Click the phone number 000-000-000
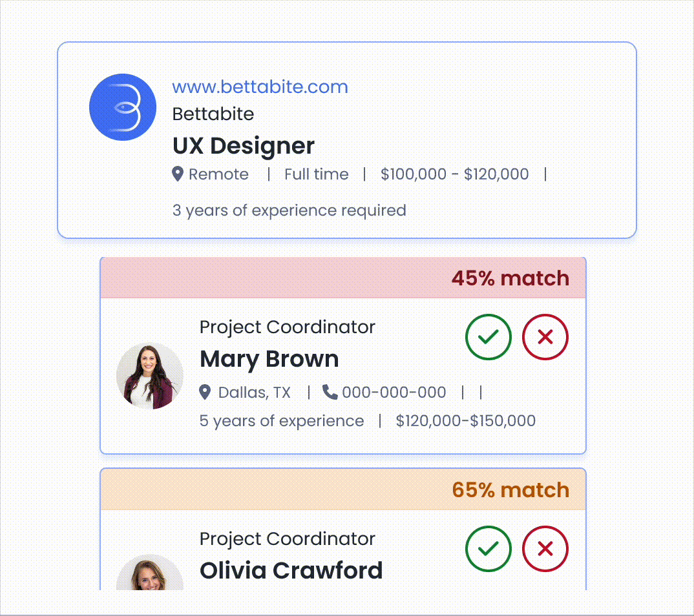 [x=394, y=392]
